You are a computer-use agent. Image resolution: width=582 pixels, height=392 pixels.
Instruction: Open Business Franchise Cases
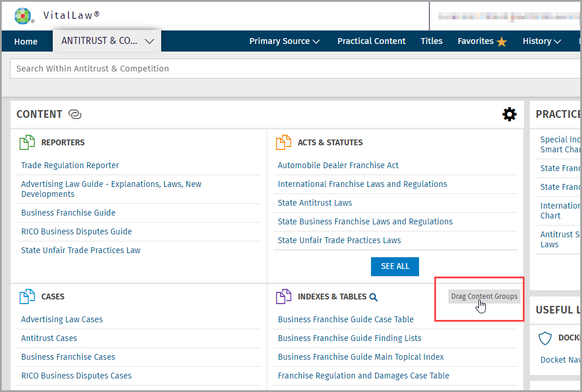[69, 357]
